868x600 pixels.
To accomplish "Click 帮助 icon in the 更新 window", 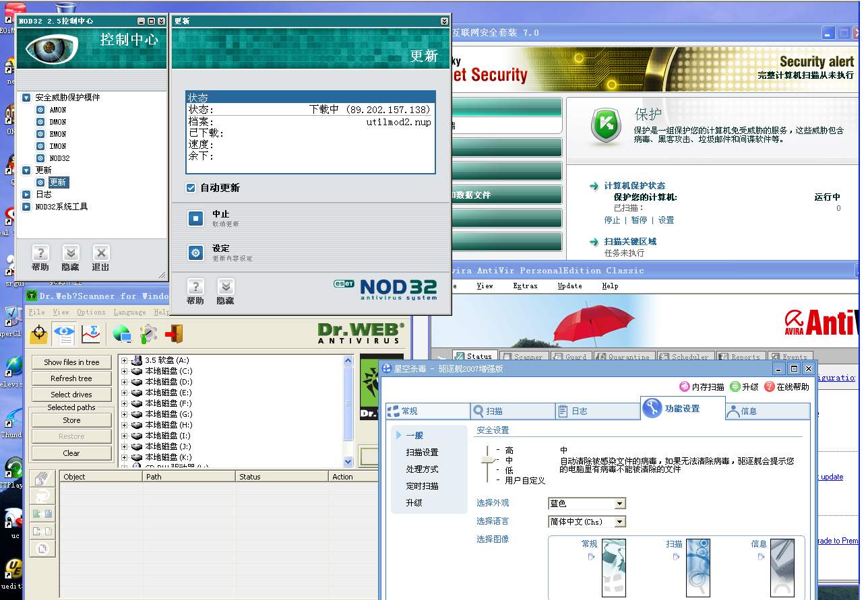I will 195,287.
